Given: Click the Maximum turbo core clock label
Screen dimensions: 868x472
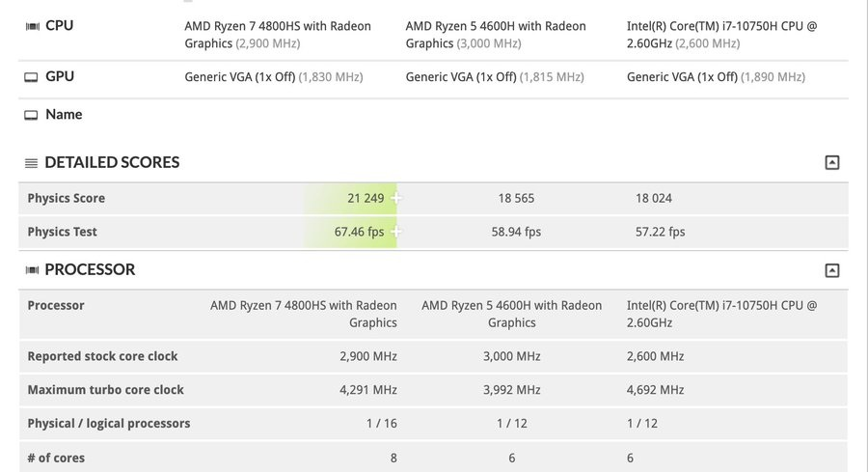Looking at the screenshot, I should [105, 390].
